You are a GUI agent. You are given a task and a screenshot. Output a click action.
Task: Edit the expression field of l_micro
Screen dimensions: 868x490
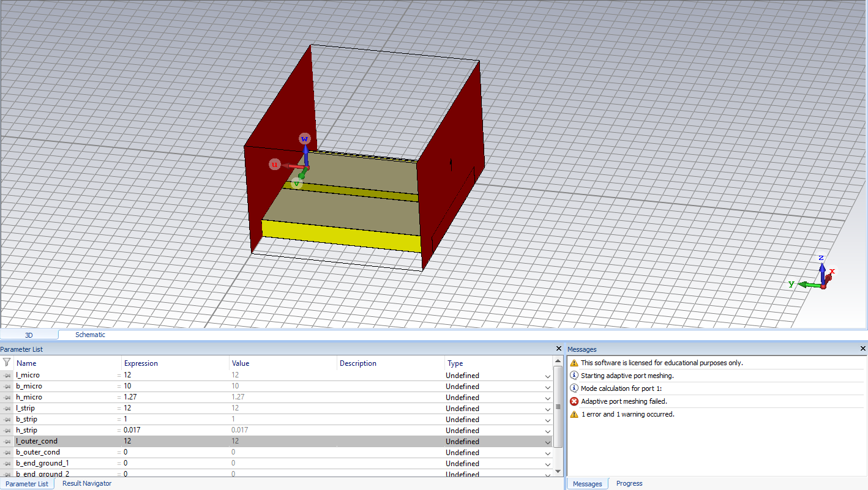(175, 375)
